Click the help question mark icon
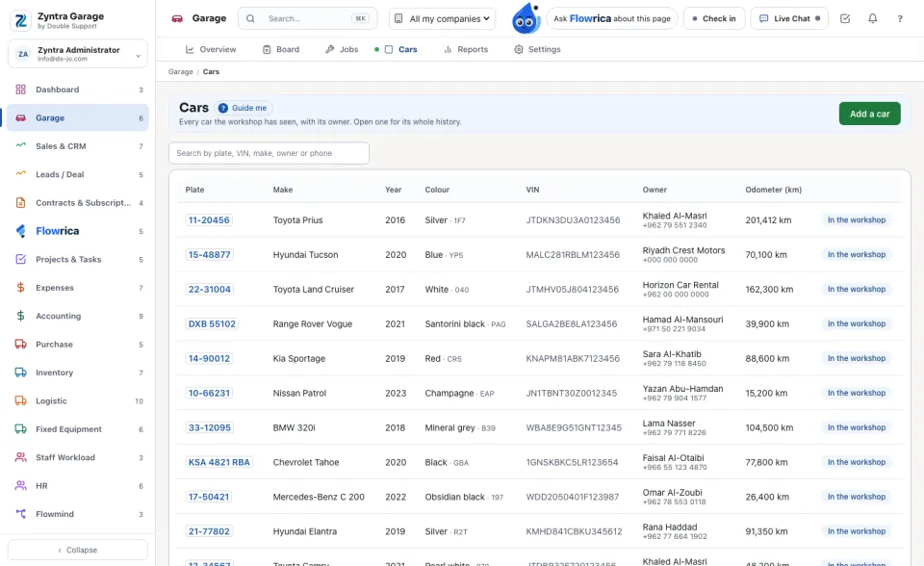The height and width of the screenshot is (566, 924). click(x=900, y=19)
